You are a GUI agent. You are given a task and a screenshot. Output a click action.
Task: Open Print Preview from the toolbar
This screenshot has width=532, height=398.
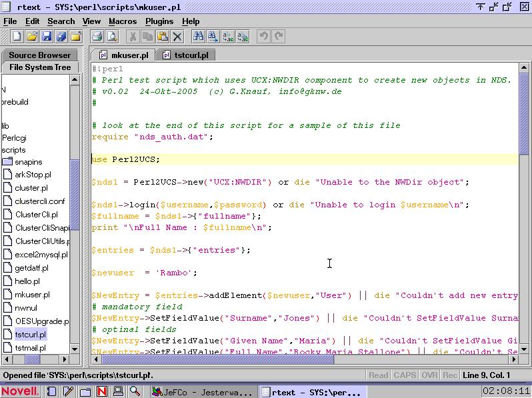[111, 37]
